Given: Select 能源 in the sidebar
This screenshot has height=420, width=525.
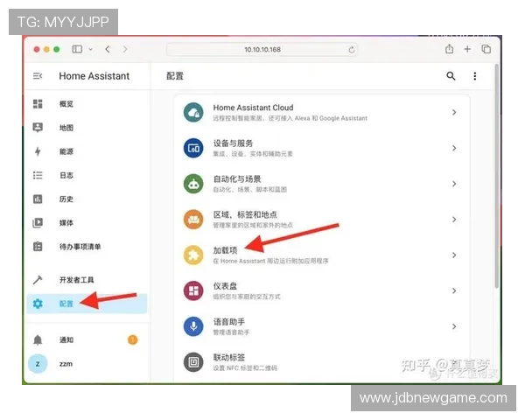Looking at the screenshot, I should tap(87, 151).
